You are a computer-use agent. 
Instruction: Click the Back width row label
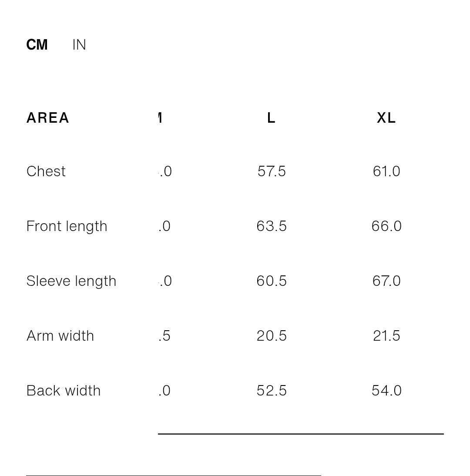point(64,391)
